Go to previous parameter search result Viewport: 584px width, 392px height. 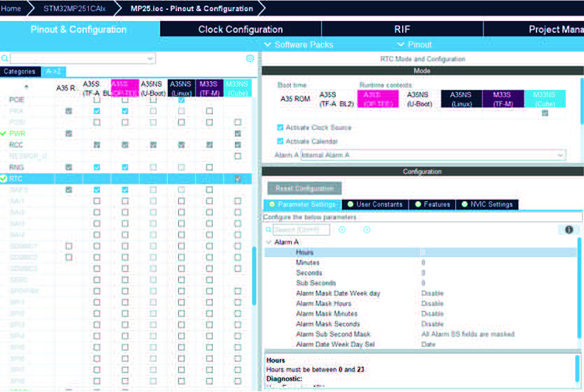[342, 230]
